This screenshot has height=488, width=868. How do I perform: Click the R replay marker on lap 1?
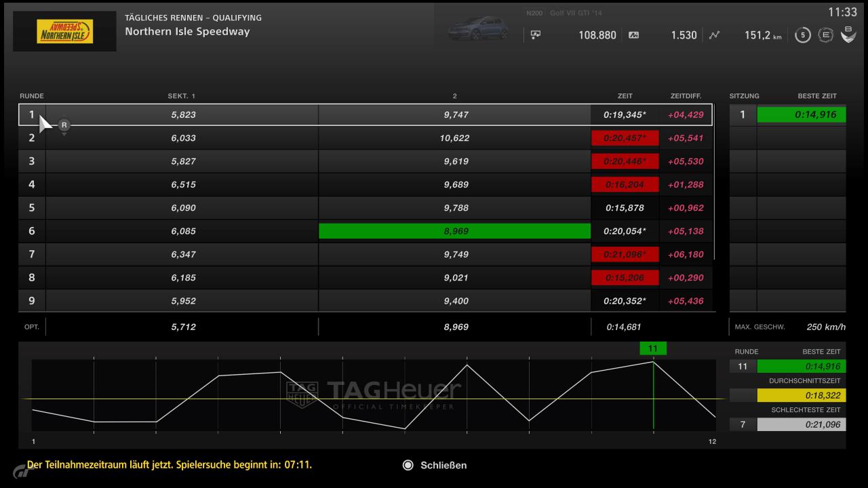(x=64, y=125)
